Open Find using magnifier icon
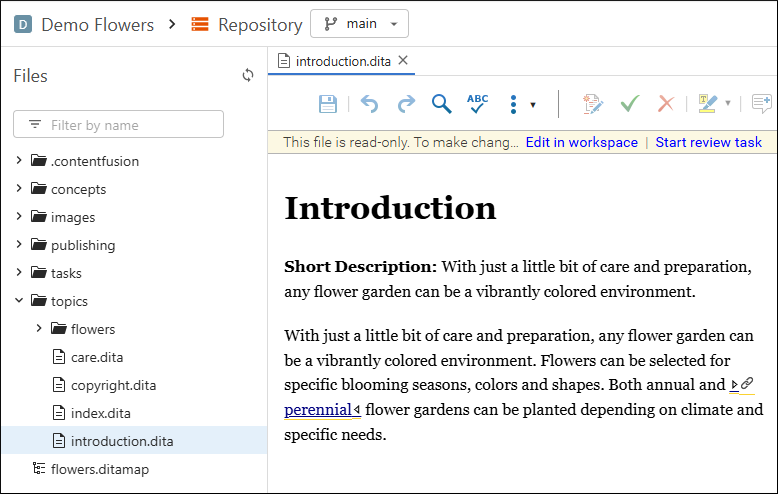The image size is (778, 494). 441,104
